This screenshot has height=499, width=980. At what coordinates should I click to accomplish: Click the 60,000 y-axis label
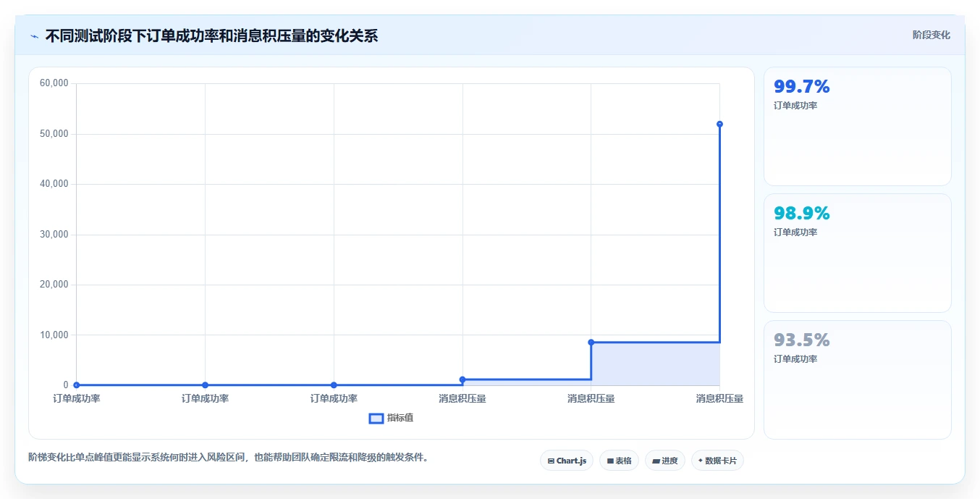[54, 83]
